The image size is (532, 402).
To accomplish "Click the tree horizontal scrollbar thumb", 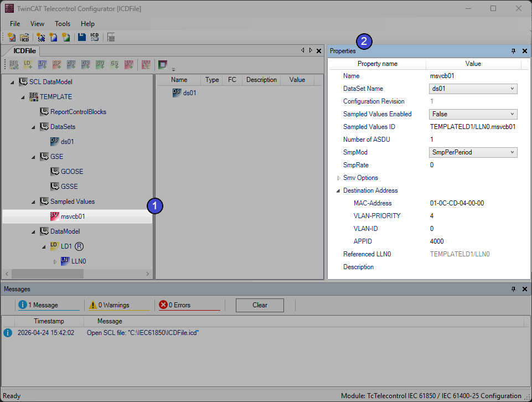I will click(48, 274).
